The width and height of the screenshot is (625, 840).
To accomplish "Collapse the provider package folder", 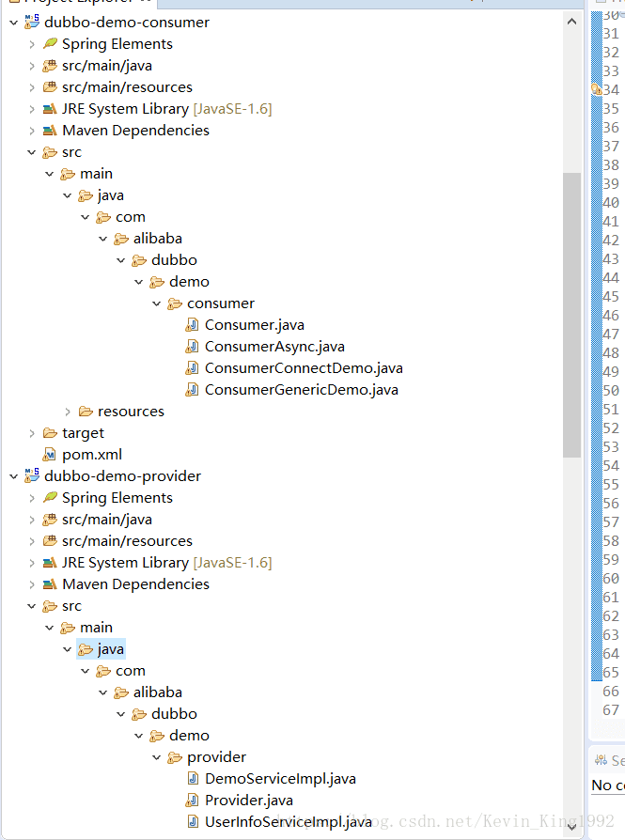I will coord(157,757).
